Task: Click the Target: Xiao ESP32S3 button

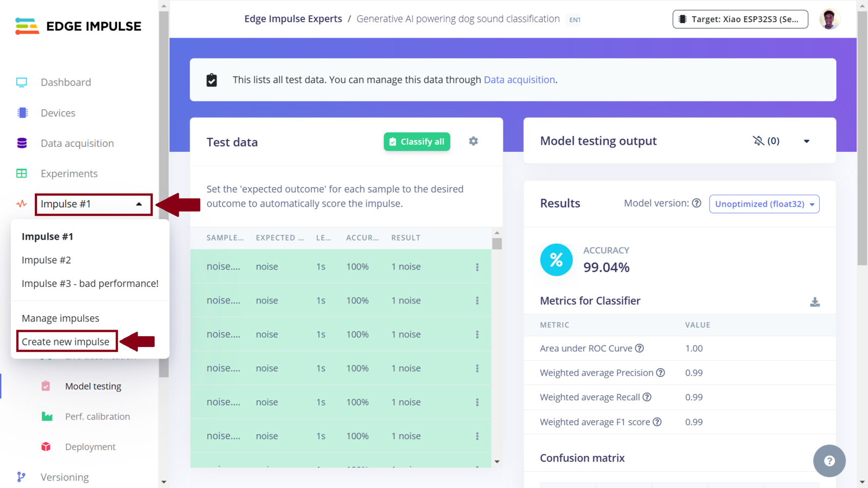Action: pyautogui.click(x=740, y=19)
